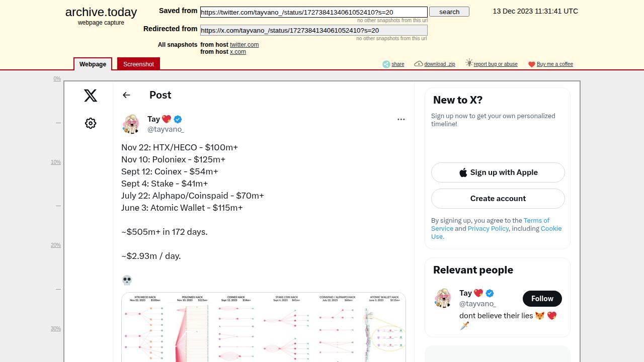The width and height of the screenshot is (644, 362).
Task: Switch to the Webpage tab
Action: pos(93,64)
